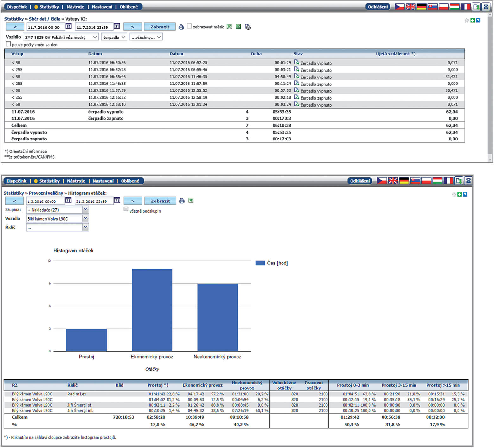Open Oblíbené menu in Vstupy KJ window
The image size is (494, 448).
click(x=129, y=7)
